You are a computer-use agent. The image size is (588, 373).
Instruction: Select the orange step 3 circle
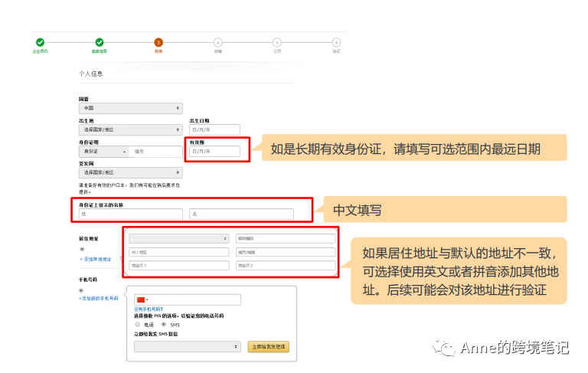pyautogui.click(x=158, y=42)
